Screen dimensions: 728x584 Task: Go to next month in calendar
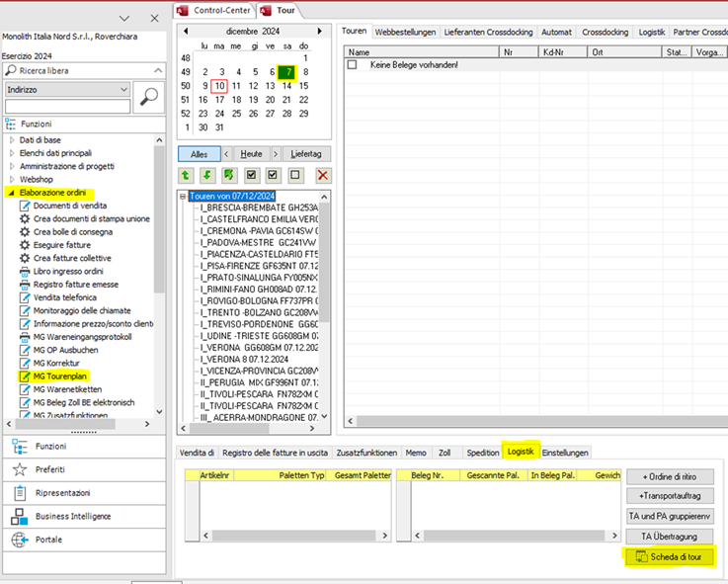click(319, 31)
